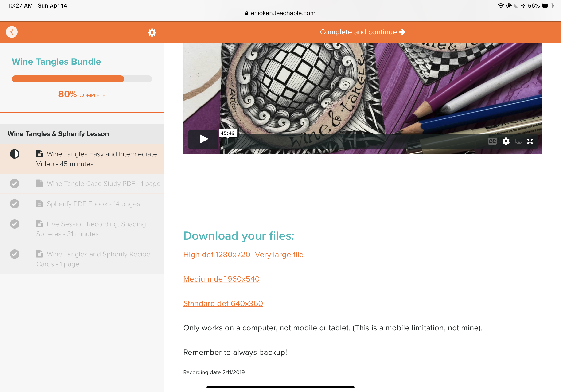This screenshot has width=561, height=392.
Task: Enter fullscreen video mode
Action: pyautogui.click(x=530, y=141)
